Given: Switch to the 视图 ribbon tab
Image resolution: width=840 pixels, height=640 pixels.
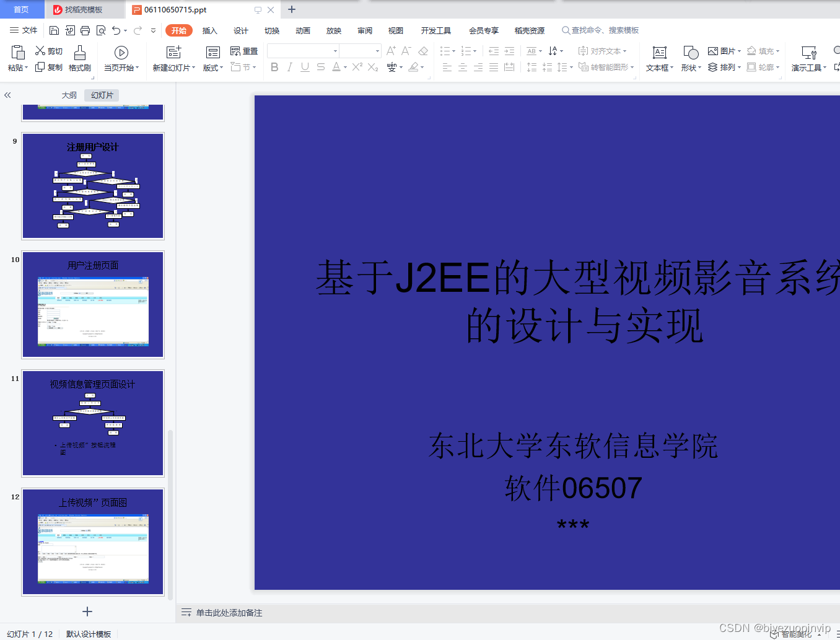Looking at the screenshot, I should pos(396,30).
